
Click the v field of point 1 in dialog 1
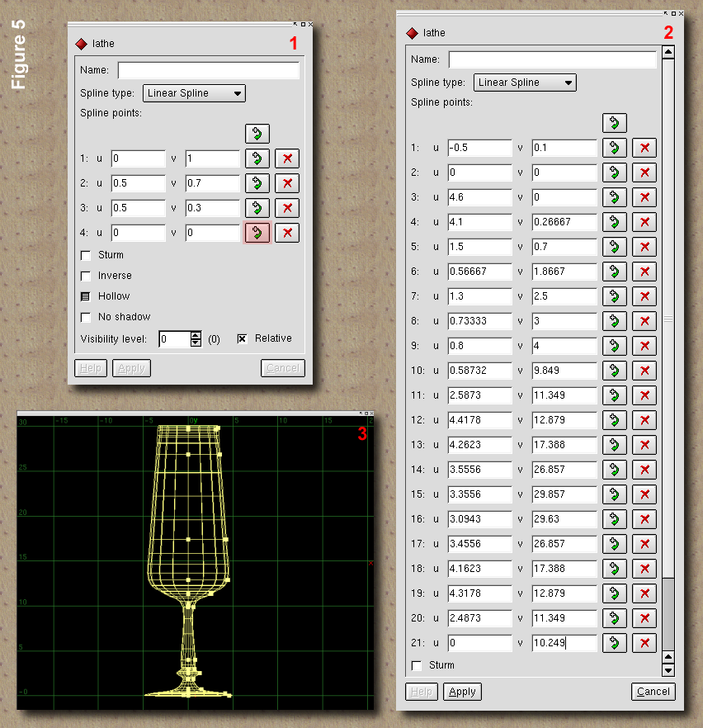pos(213,158)
